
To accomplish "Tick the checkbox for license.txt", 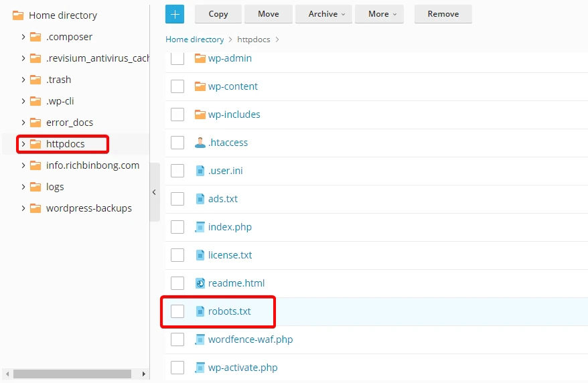I will (x=177, y=255).
